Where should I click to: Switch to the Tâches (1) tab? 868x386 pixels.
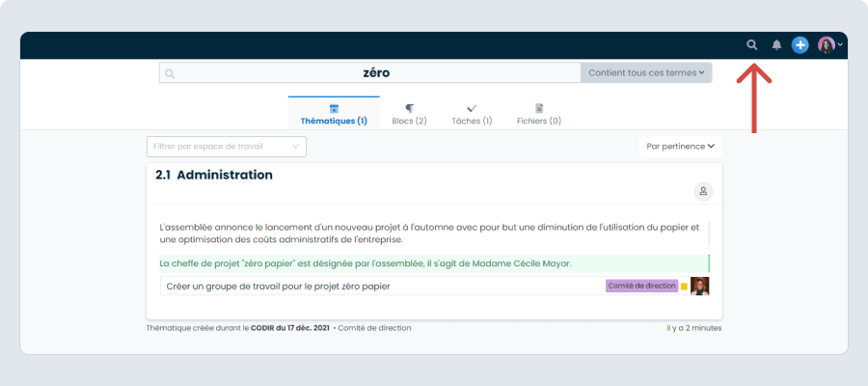pyautogui.click(x=472, y=114)
